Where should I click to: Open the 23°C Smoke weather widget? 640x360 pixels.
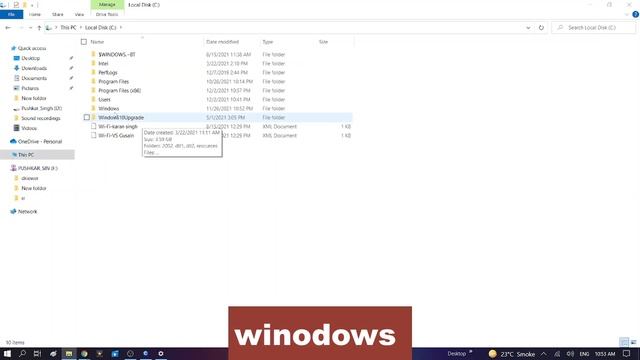pos(511,354)
